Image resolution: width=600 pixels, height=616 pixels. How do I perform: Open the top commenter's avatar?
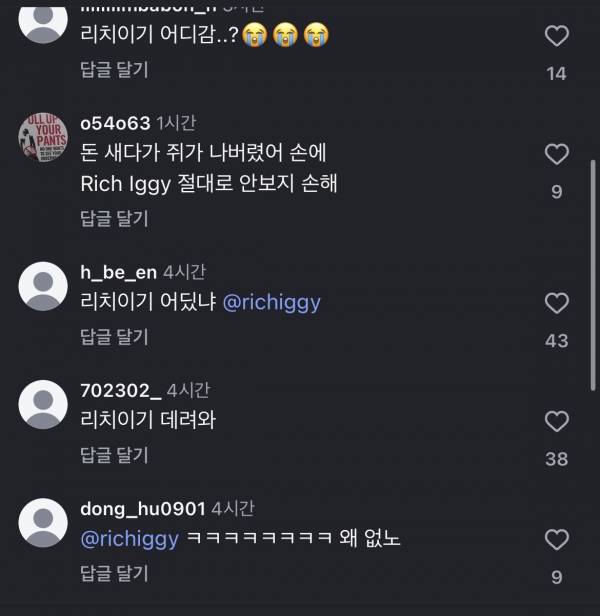43,20
